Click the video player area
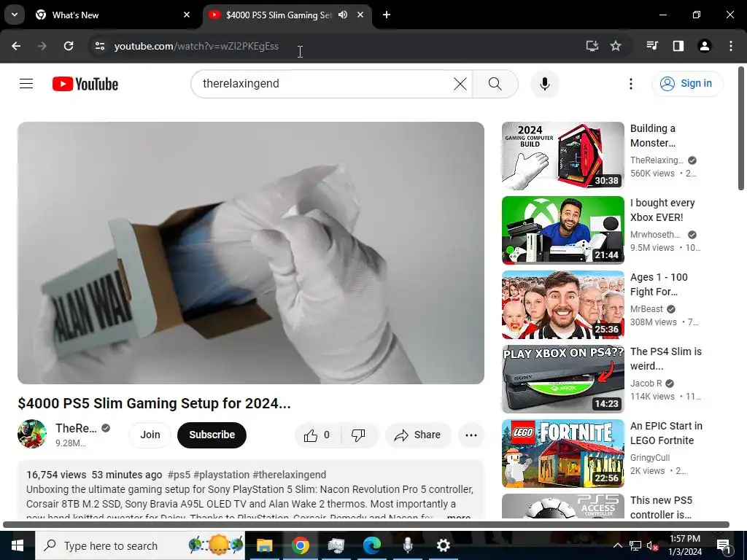Viewport: 747px width, 560px height. [x=251, y=253]
